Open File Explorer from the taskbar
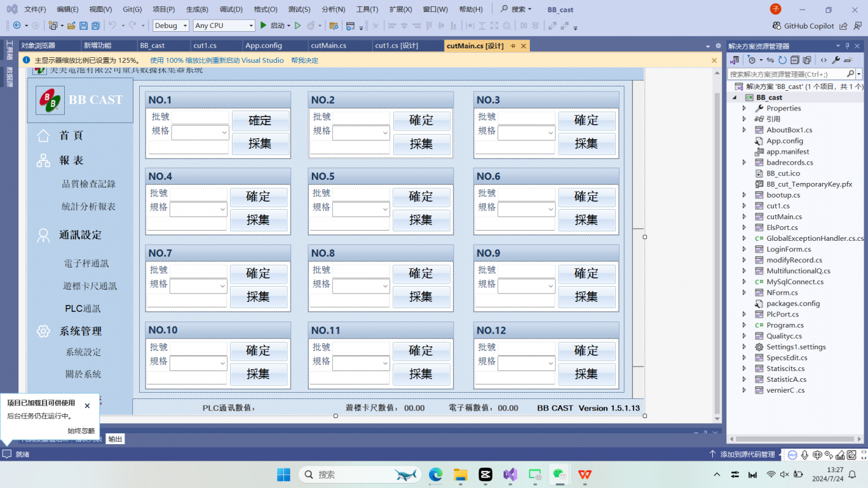Image resolution: width=868 pixels, height=488 pixels. (x=460, y=474)
